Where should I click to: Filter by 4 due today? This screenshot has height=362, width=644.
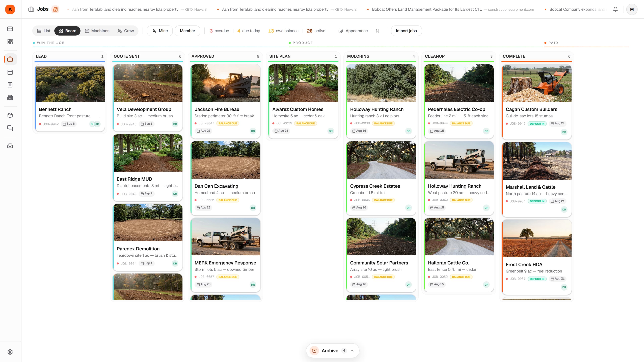249,31
